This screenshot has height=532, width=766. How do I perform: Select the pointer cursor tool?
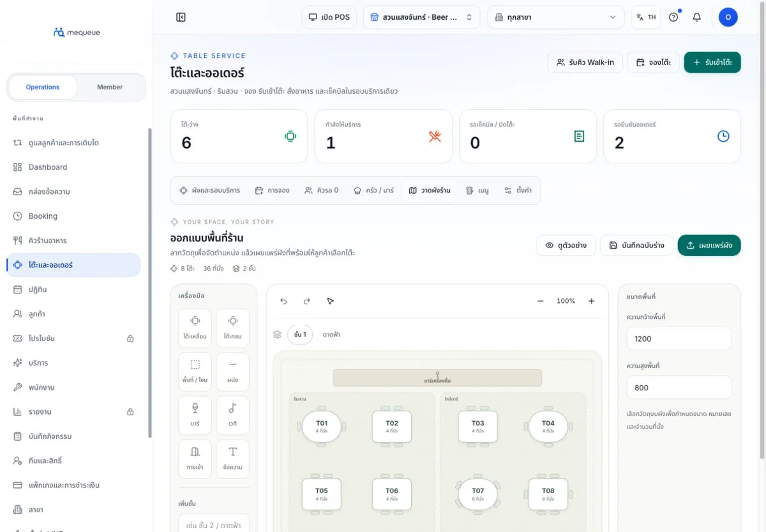(330, 301)
